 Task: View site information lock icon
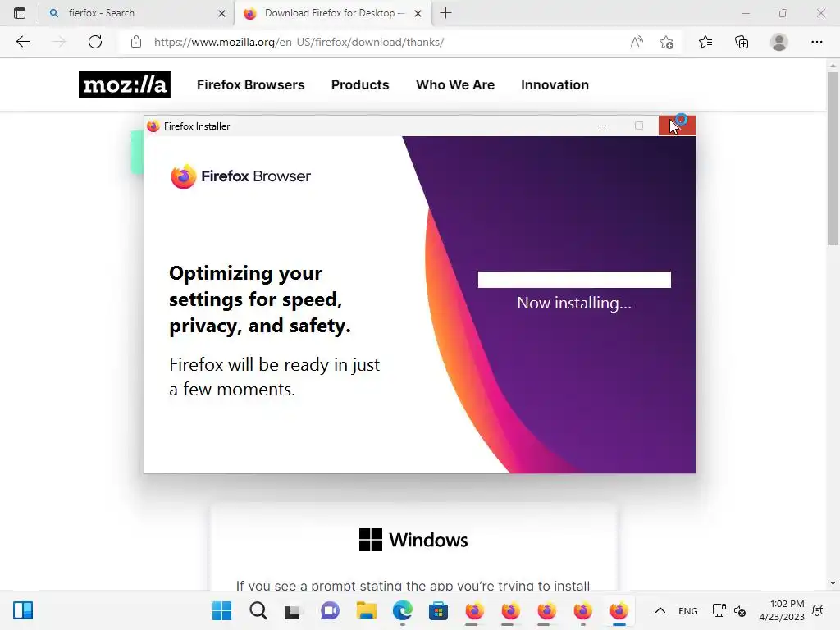tap(136, 42)
